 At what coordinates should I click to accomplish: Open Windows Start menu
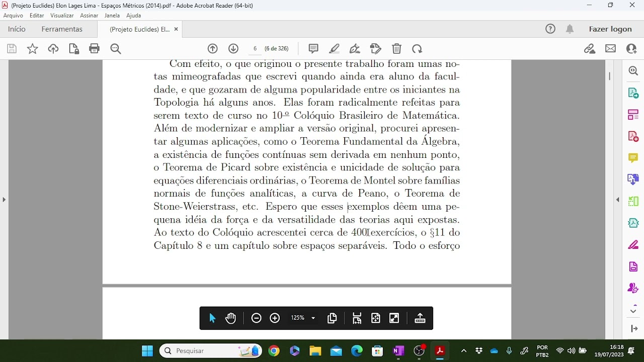147,351
